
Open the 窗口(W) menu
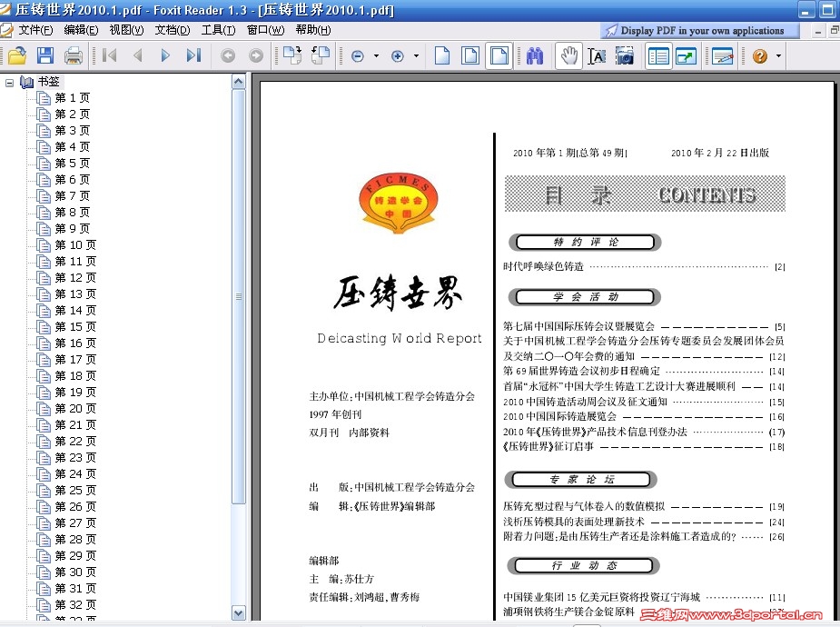pyautogui.click(x=265, y=30)
